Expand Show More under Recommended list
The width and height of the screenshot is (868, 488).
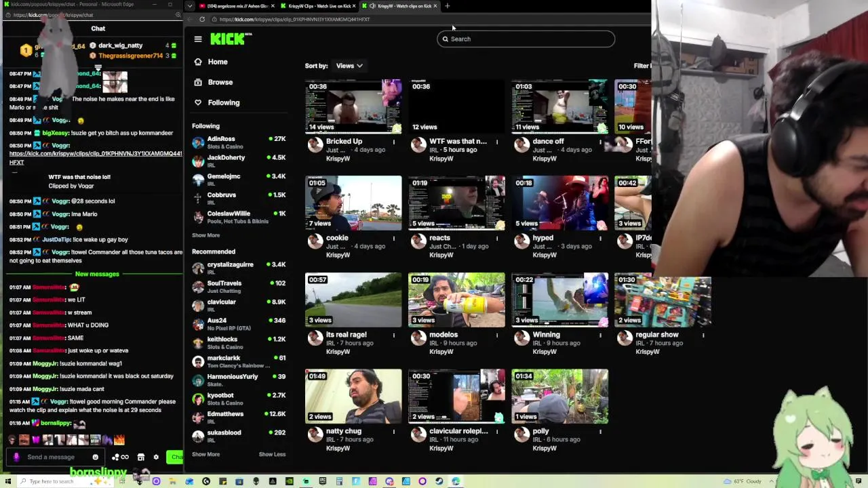click(x=205, y=454)
